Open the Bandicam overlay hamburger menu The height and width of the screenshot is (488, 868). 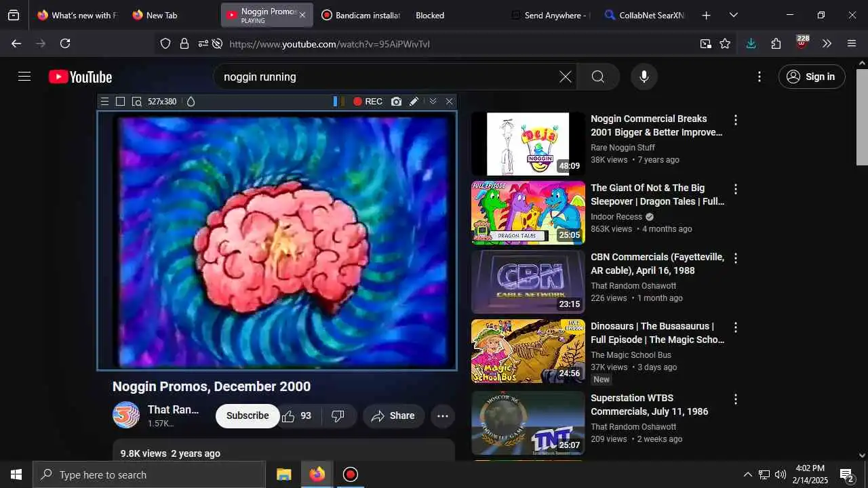point(104,102)
